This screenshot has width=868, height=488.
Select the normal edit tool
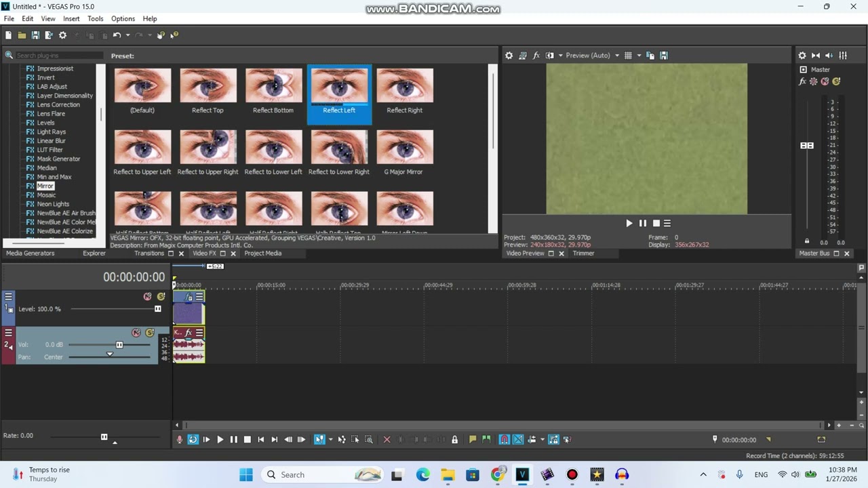319,440
